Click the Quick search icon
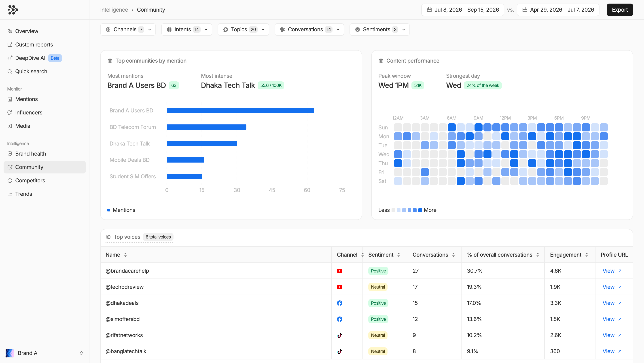This screenshot has width=644, height=363. click(10, 72)
